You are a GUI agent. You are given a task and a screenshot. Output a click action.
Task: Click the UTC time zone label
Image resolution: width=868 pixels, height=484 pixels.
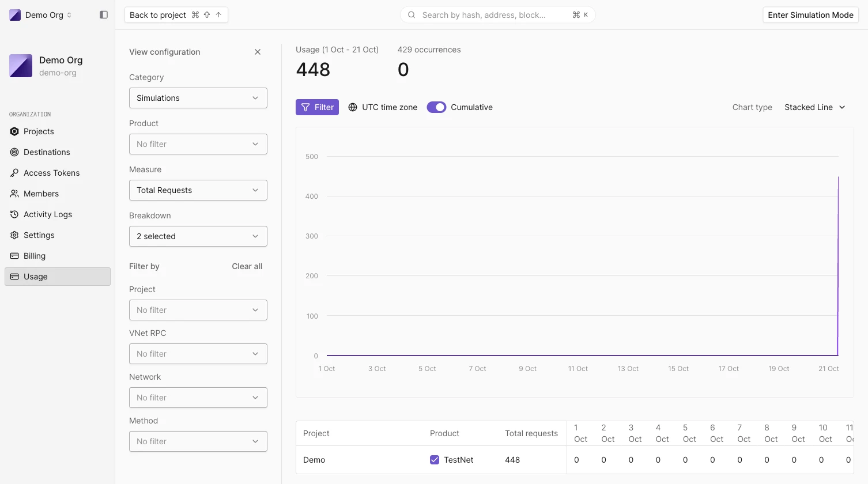tap(390, 107)
